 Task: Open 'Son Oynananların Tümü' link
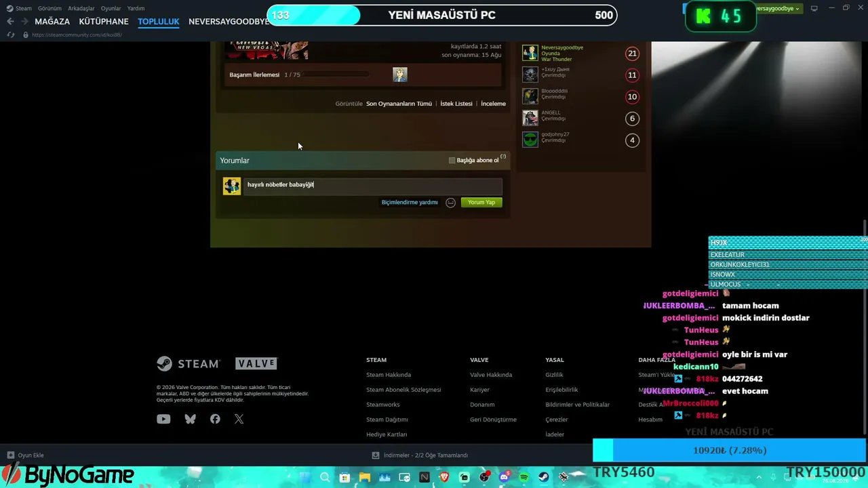tap(399, 104)
